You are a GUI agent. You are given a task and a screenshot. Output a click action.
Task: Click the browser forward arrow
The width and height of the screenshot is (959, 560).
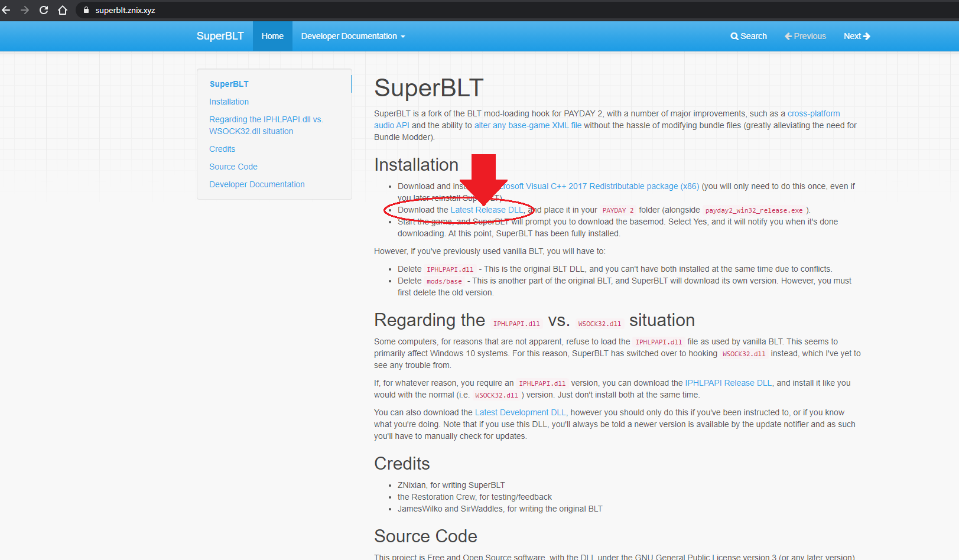pos(25,10)
